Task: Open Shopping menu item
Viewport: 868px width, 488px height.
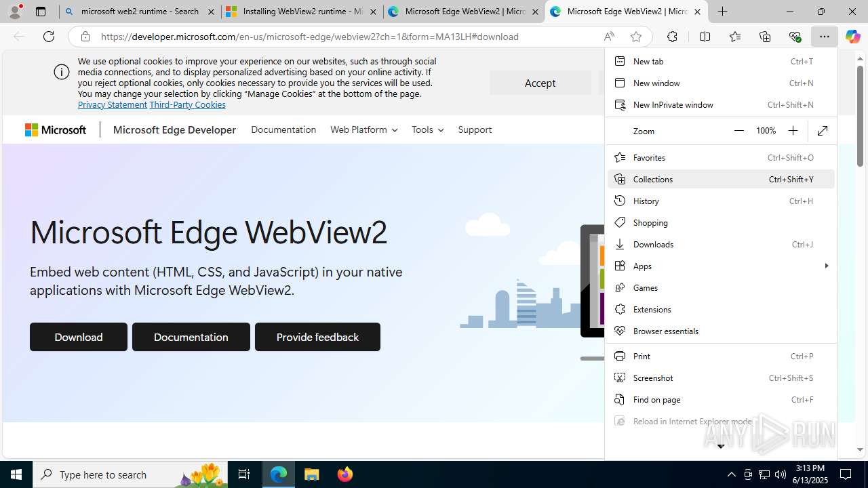Action: tap(721, 222)
